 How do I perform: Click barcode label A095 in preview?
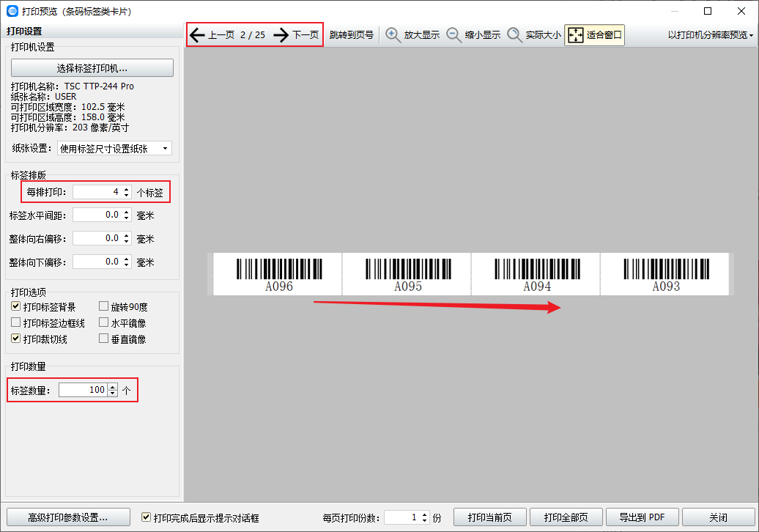pos(407,274)
